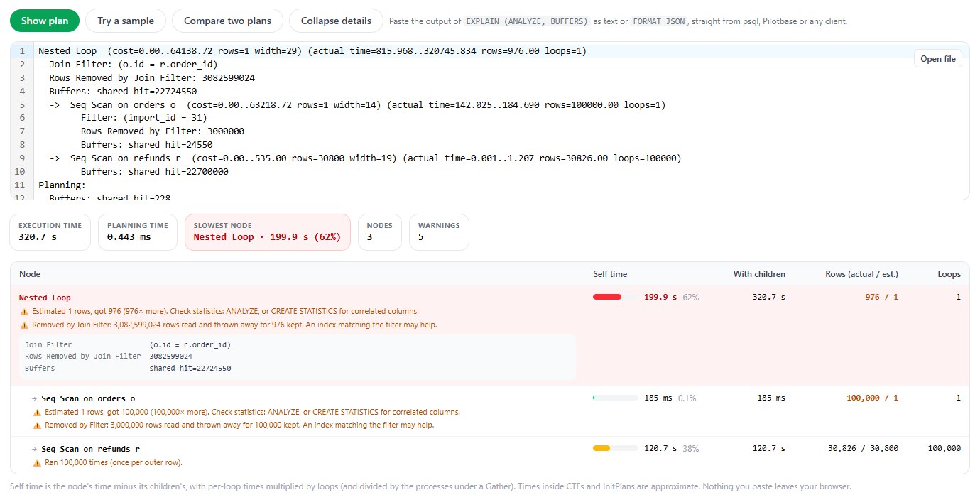Click the FORMAT JSON code hint
The height and width of the screenshot is (495, 980).
tap(659, 21)
